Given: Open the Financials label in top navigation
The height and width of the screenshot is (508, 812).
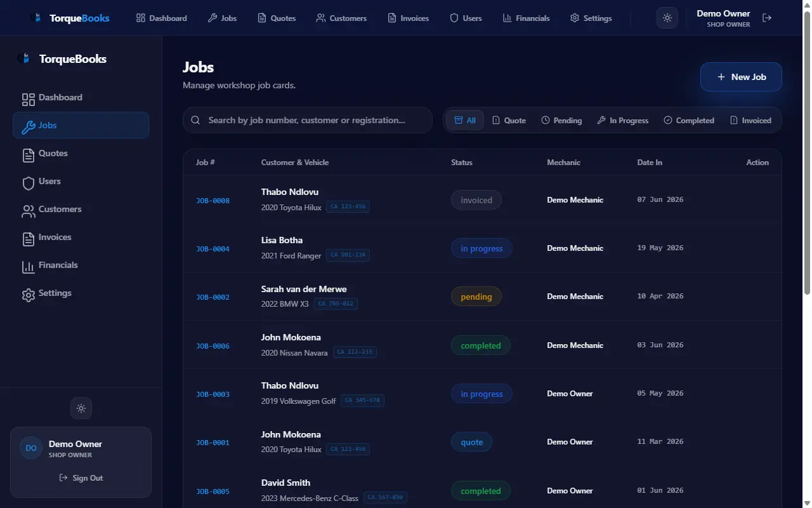Looking at the screenshot, I should tap(533, 18).
